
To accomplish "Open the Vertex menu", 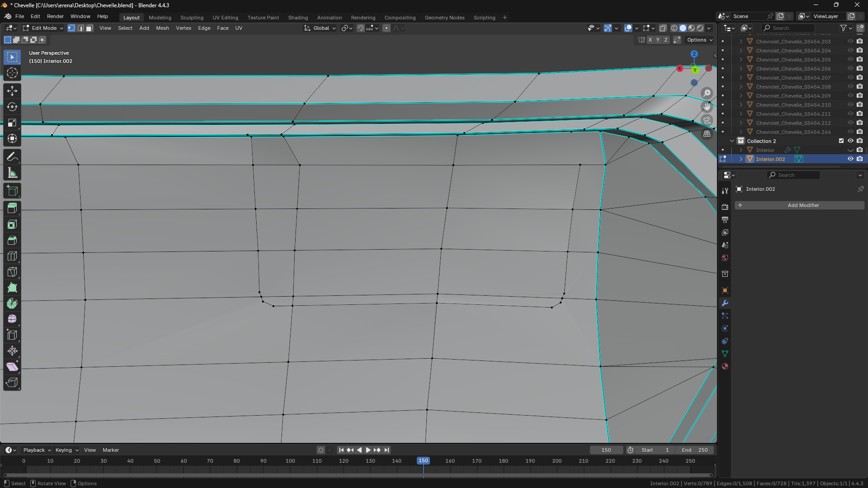I will 184,28.
